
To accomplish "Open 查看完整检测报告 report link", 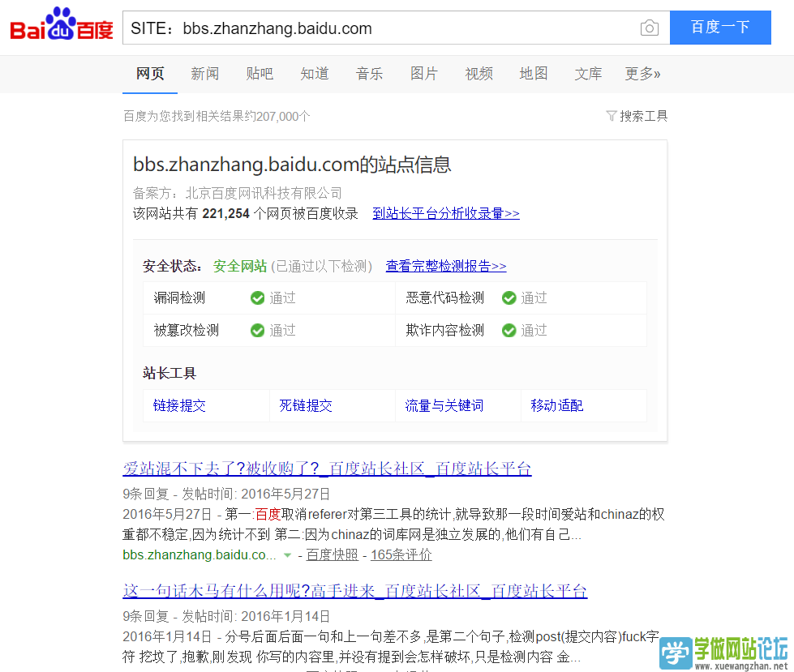I will click(446, 266).
